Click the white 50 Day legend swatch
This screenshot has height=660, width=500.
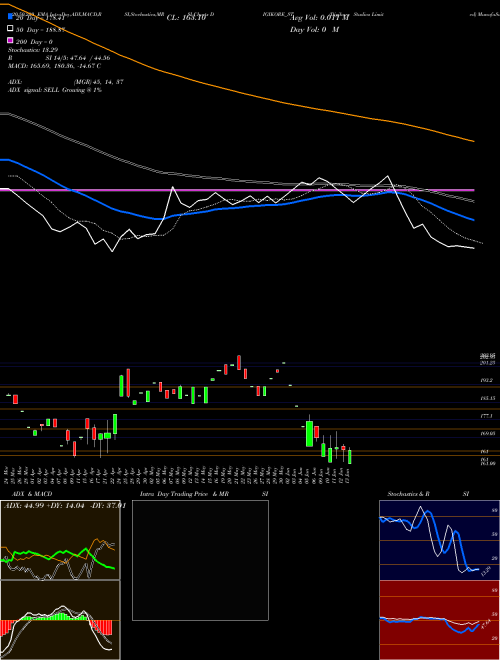10,29
